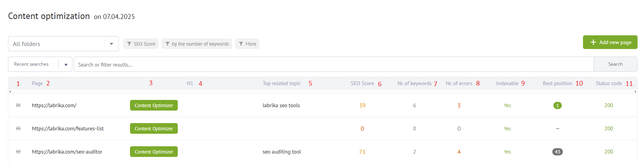This screenshot has width=644, height=163.
Task: Open filter by the number of keywords
Action: pyautogui.click(x=197, y=44)
